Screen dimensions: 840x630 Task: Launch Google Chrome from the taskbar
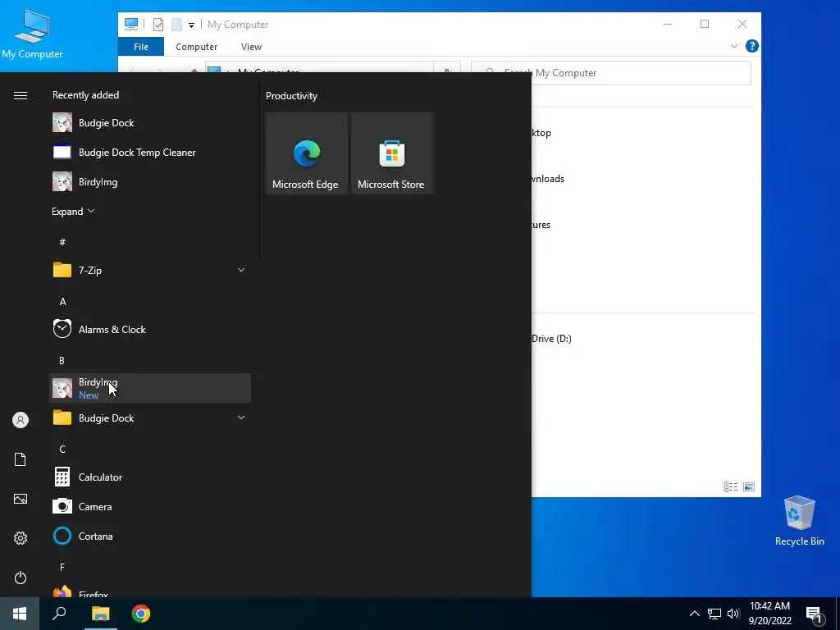[x=141, y=614]
